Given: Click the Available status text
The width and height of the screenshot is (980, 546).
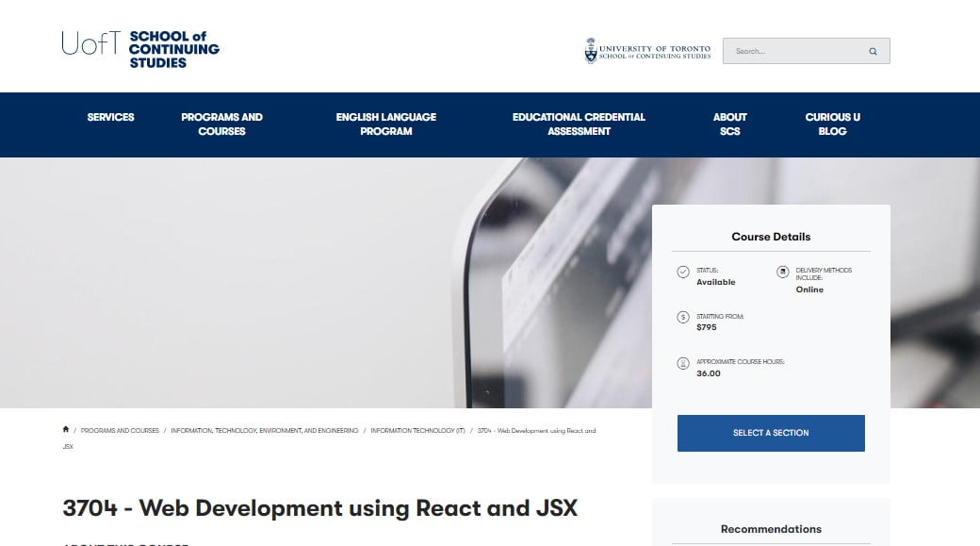Looking at the screenshot, I should (716, 282).
